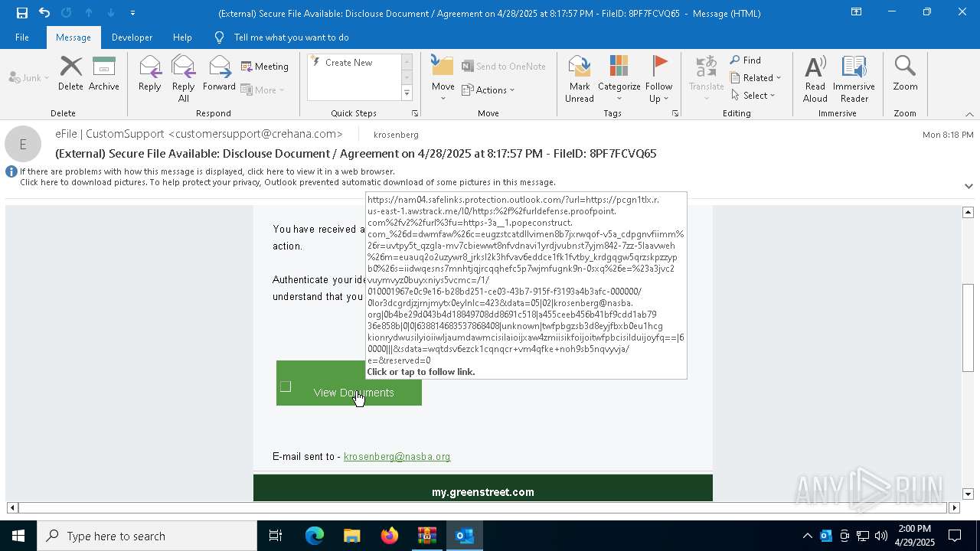980x551 pixels.
Task: Open the Actions dropdown
Action: coord(488,90)
